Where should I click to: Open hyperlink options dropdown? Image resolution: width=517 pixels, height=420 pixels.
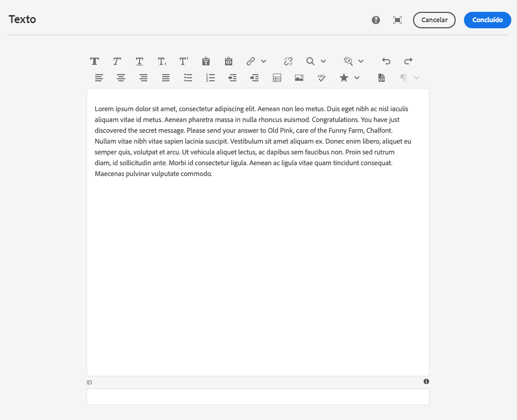pyautogui.click(x=264, y=61)
